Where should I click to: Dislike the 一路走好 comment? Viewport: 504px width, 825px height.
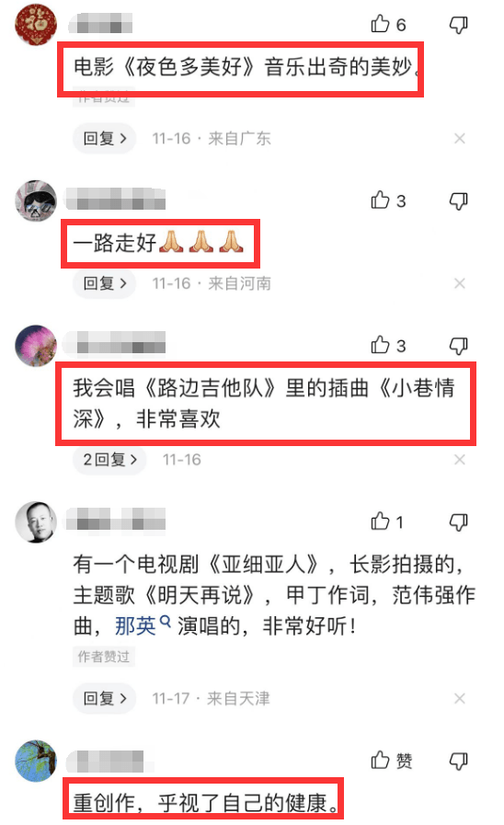coord(458,201)
